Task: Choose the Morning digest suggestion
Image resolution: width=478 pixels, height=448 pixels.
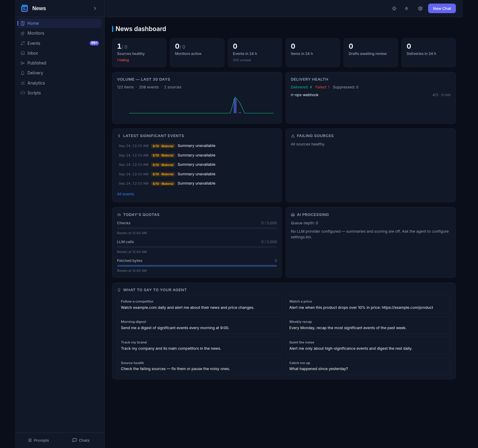Action: click(200, 325)
